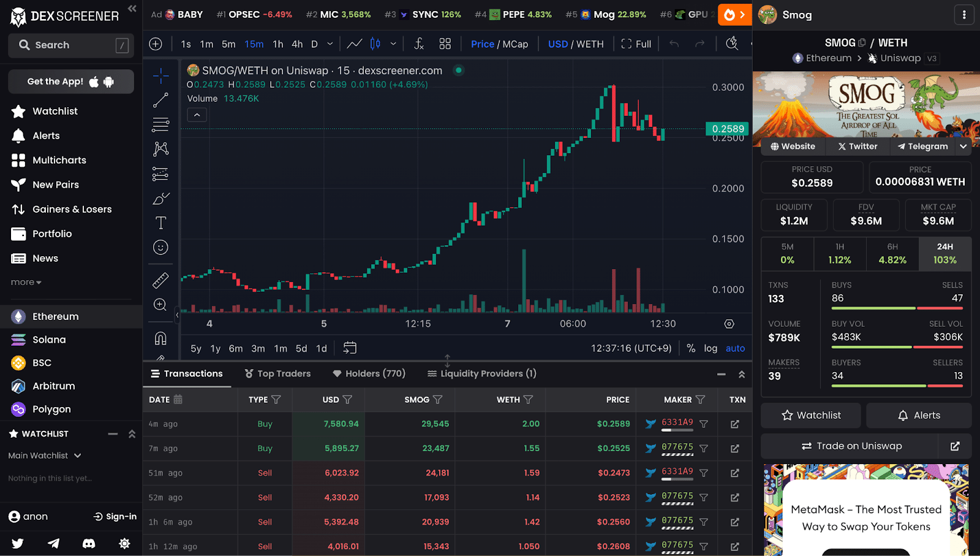Select the crosshair cursor tool
The height and width of the screenshot is (556, 980).
[160, 75]
